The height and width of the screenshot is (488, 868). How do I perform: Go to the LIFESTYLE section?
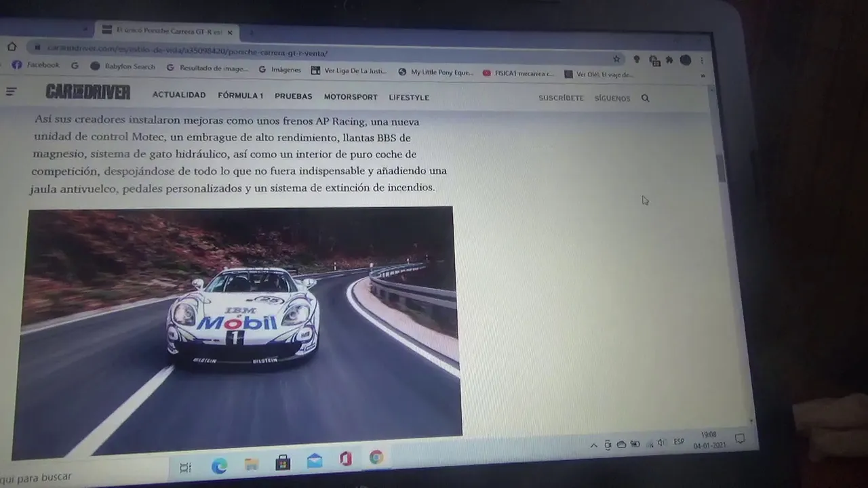point(409,98)
